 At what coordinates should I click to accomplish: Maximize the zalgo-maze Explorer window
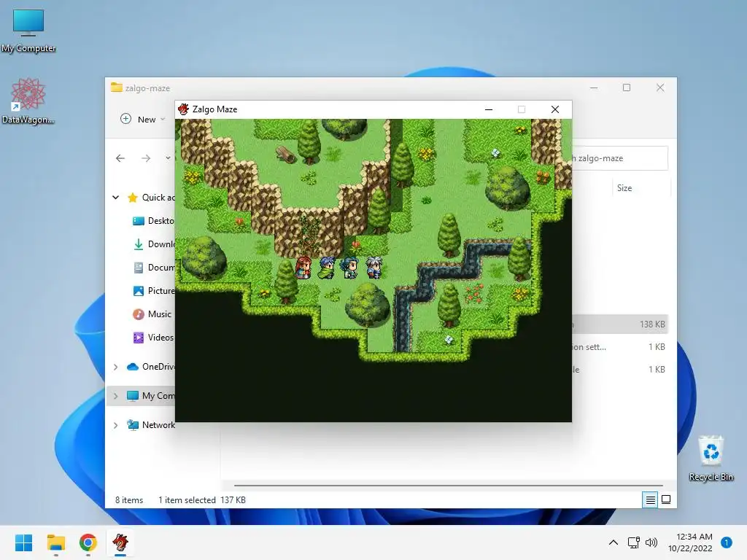tap(627, 87)
